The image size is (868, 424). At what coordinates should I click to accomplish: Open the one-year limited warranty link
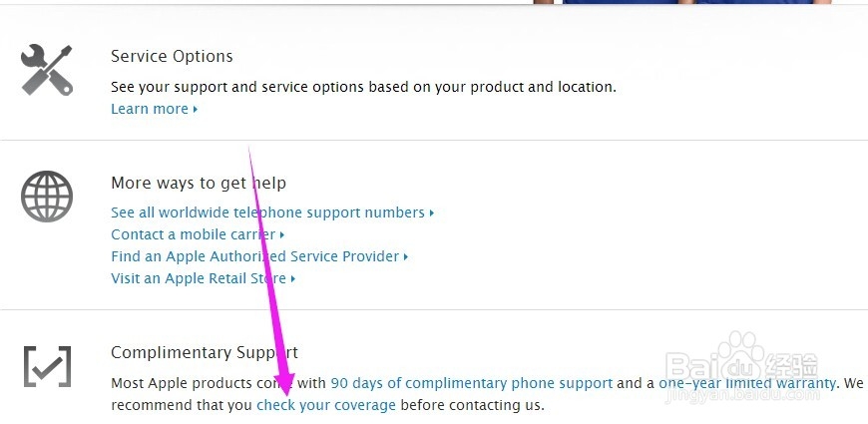(x=746, y=383)
